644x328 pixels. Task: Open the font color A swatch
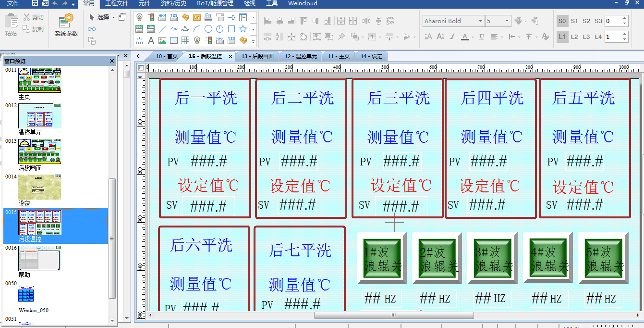[464, 37]
